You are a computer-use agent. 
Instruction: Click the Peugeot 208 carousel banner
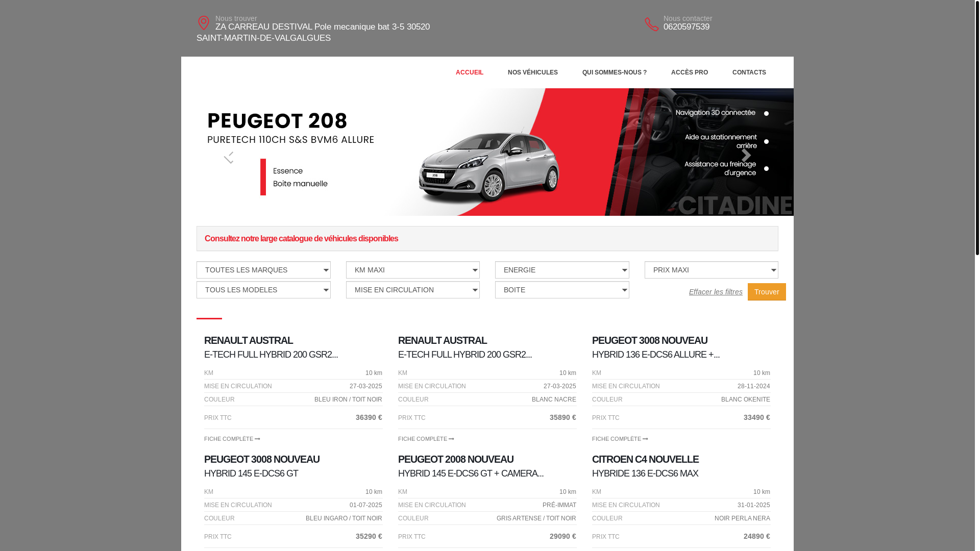[487, 152]
